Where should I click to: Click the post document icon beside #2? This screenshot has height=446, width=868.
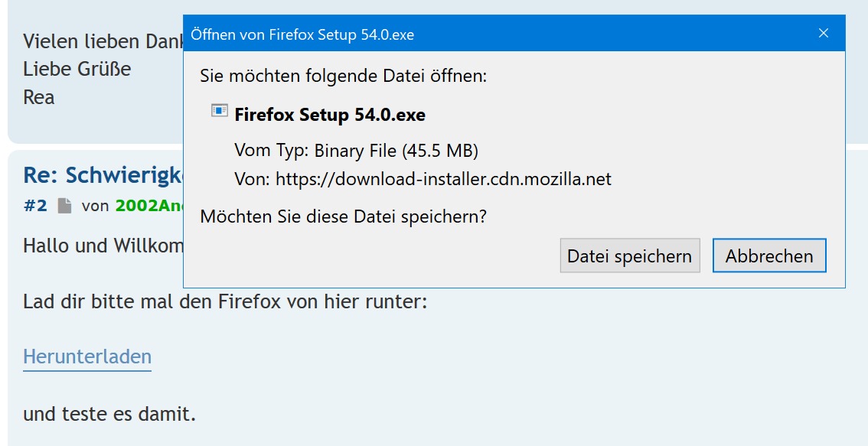pos(64,206)
